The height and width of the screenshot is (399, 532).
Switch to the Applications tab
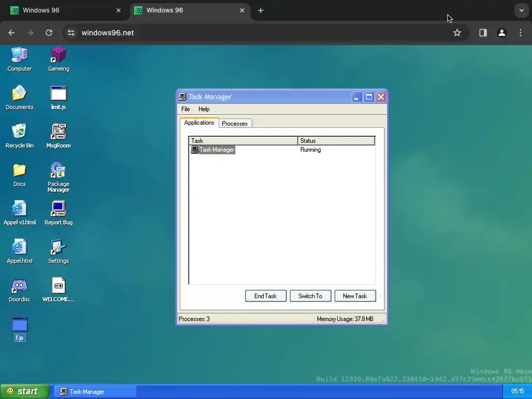pos(199,123)
